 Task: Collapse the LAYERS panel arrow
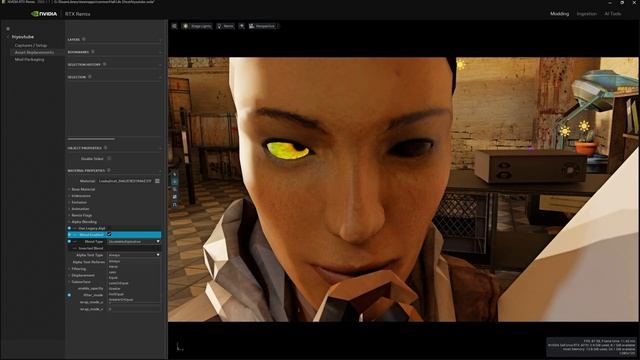point(160,40)
